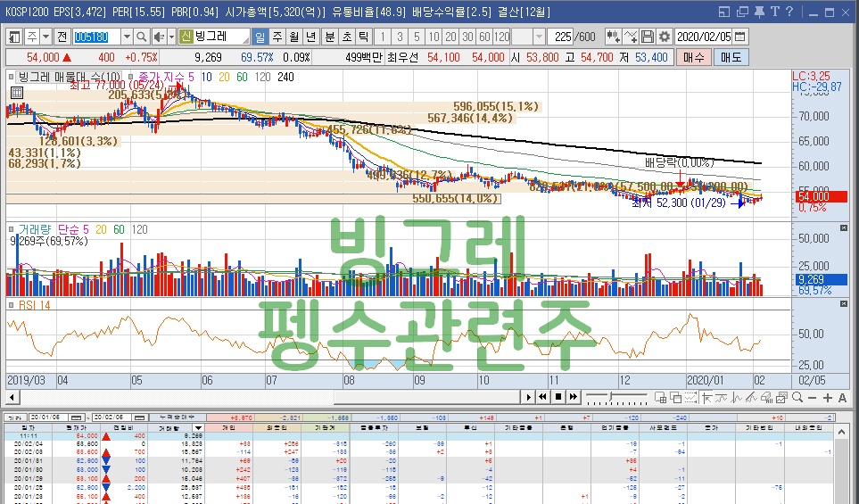Screen dimensions: 859x504
Task: Open chart settings gear
Action: coord(665,37)
